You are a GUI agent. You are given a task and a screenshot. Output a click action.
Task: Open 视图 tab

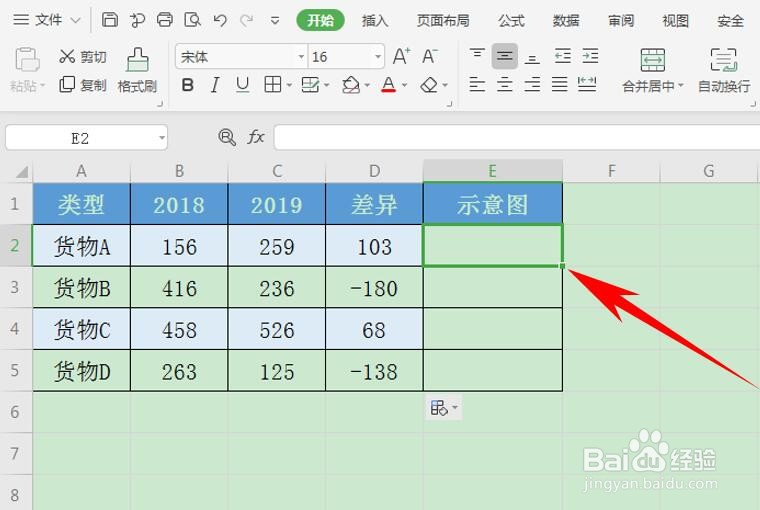(x=676, y=20)
